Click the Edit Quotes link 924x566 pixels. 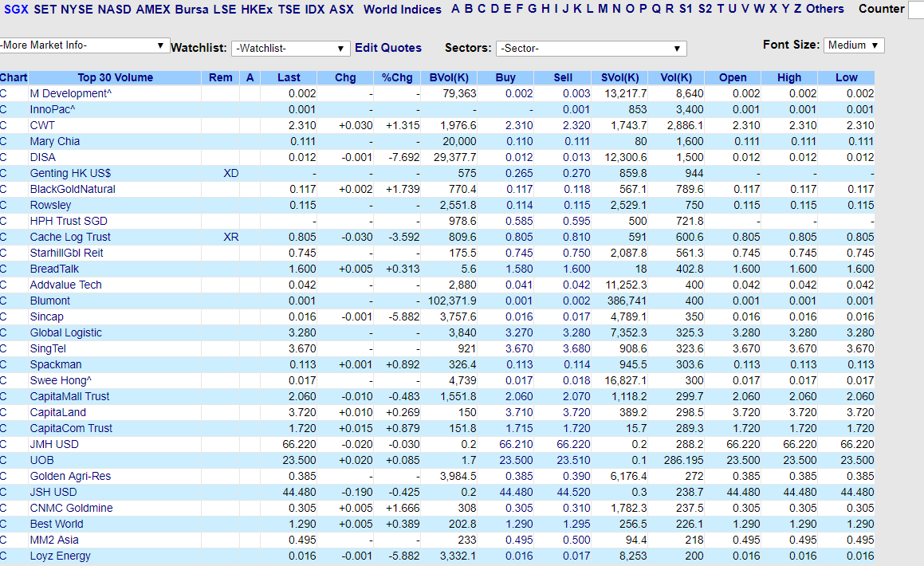387,48
